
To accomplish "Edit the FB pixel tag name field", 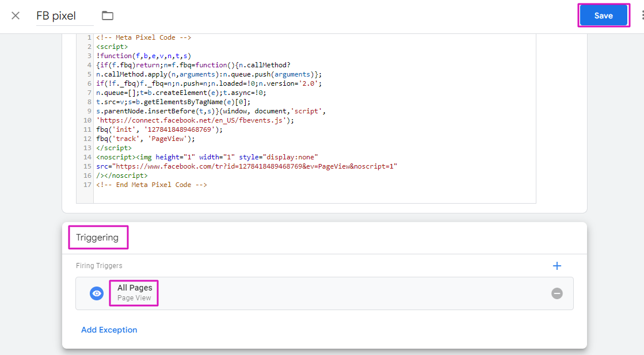I will (64, 16).
